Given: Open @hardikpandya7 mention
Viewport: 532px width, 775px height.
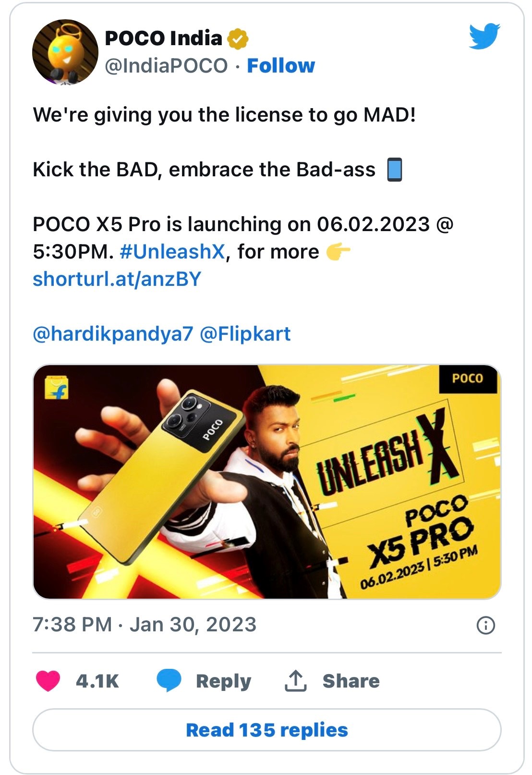Looking at the screenshot, I should [x=113, y=334].
